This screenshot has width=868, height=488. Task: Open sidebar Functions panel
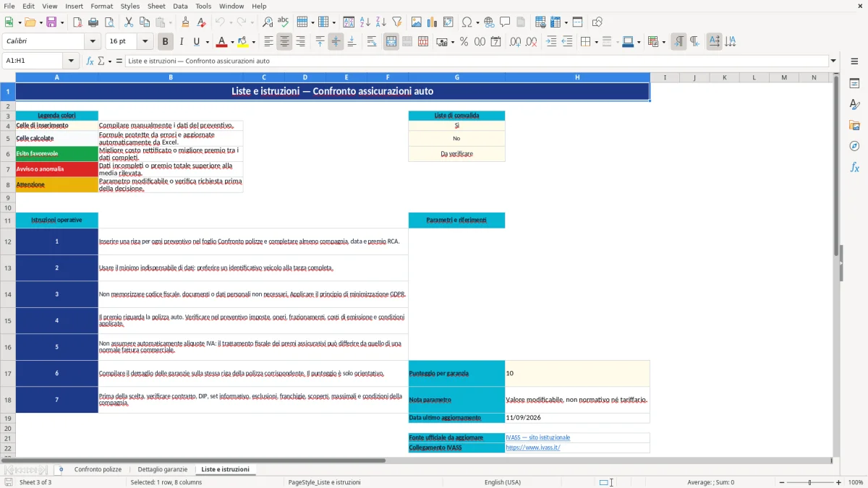pyautogui.click(x=854, y=167)
